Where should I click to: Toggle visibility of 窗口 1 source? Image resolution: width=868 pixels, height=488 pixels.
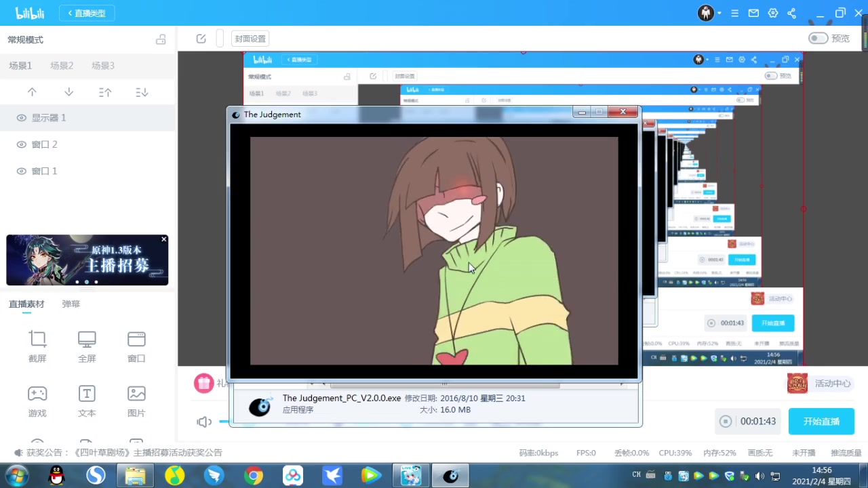click(x=21, y=171)
